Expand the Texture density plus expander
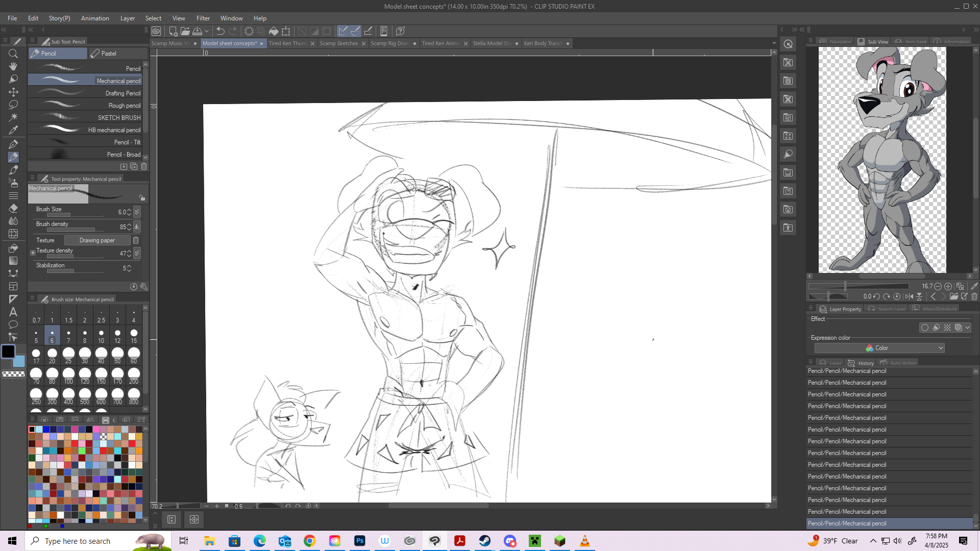The height and width of the screenshot is (551, 980). click(x=33, y=253)
